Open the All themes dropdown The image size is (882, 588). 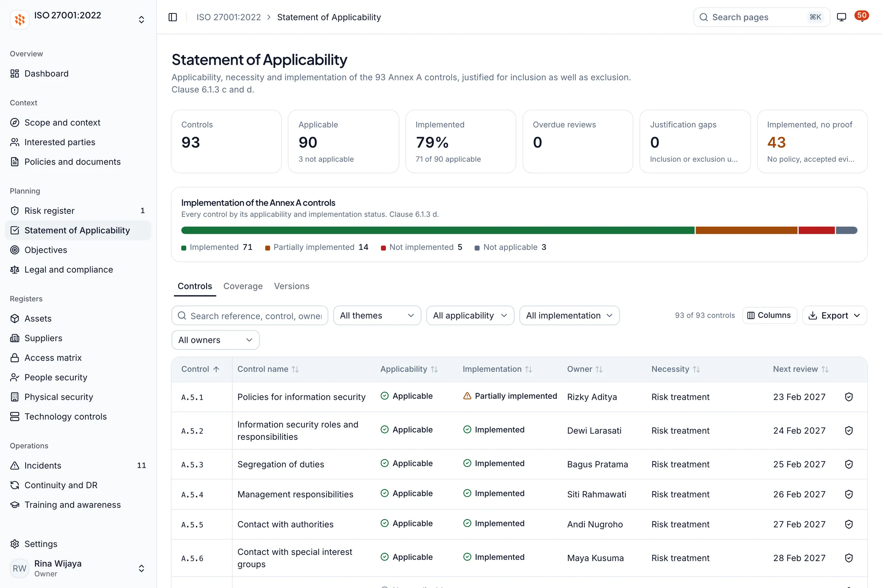click(377, 315)
